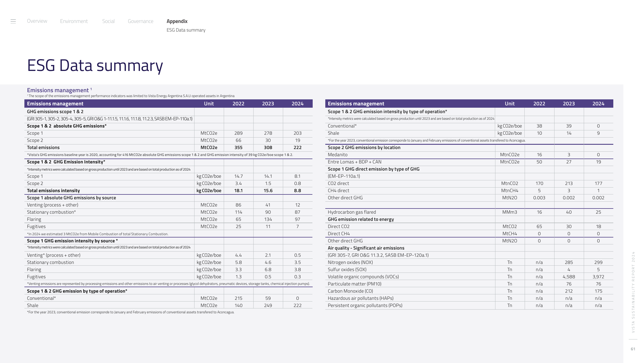Select the CH4 direct row label
The image size is (644, 363).
coord(338,191)
